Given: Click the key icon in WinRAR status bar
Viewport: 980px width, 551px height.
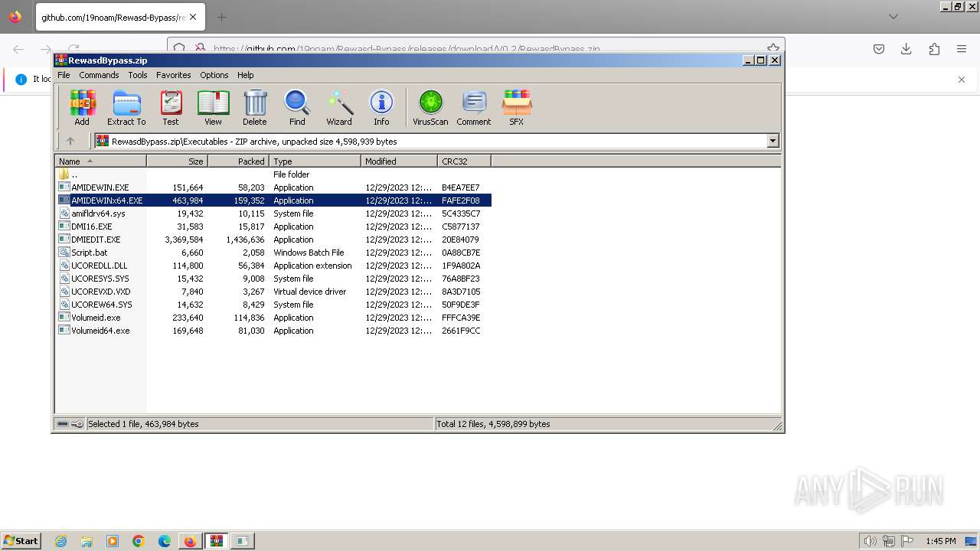Looking at the screenshot, I should [77, 424].
